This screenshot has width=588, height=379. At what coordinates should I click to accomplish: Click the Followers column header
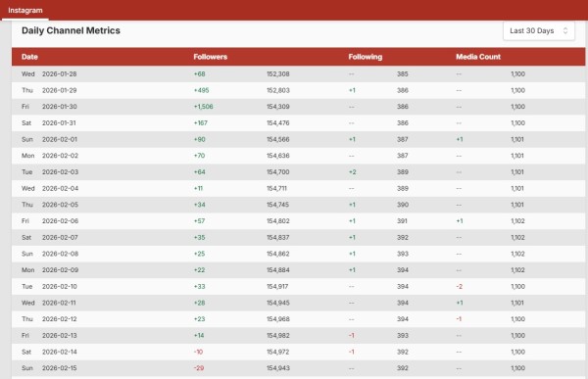pos(210,57)
